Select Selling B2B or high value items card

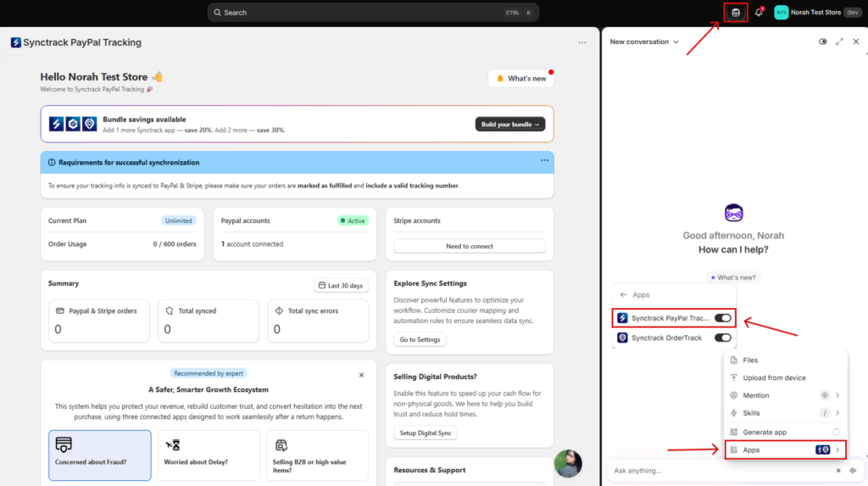317,455
